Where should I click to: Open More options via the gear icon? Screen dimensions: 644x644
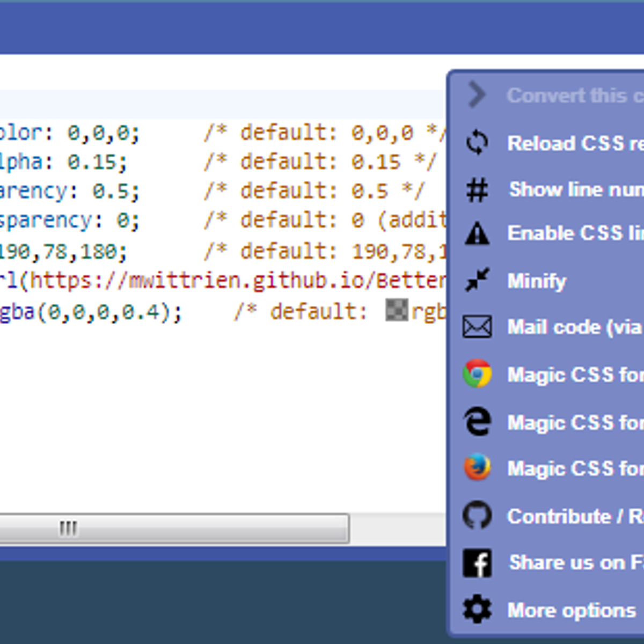pyautogui.click(x=477, y=610)
